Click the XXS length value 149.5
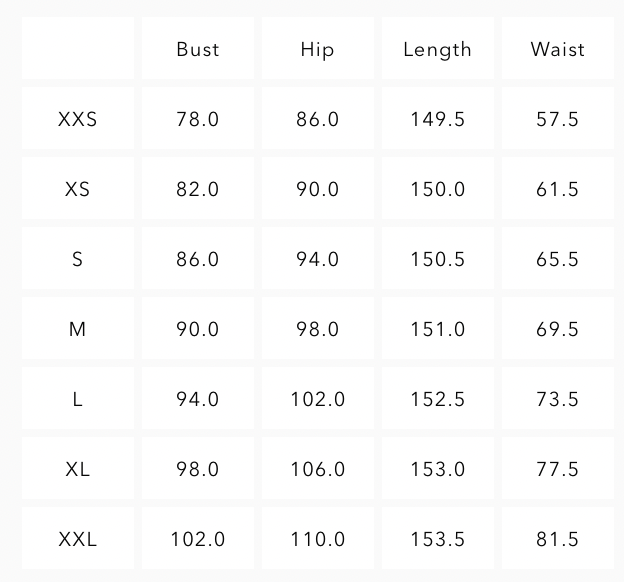Viewport: 624px width, 582px height. 437,119
